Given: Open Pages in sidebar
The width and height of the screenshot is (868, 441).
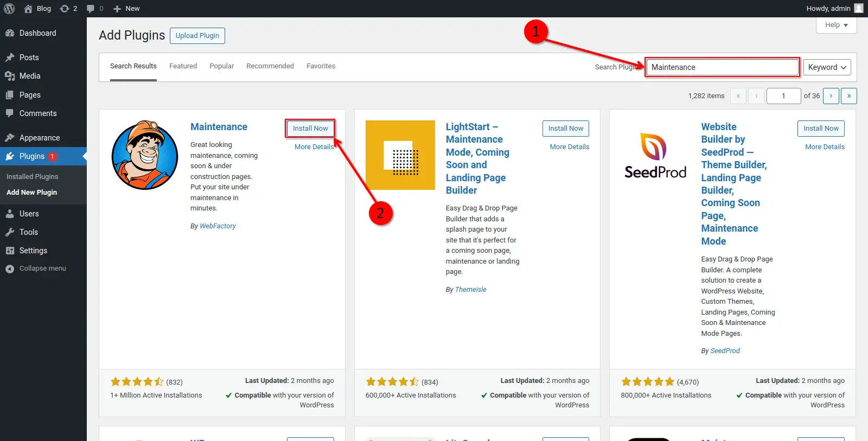Looking at the screenshot, I should tap(43, 95).
